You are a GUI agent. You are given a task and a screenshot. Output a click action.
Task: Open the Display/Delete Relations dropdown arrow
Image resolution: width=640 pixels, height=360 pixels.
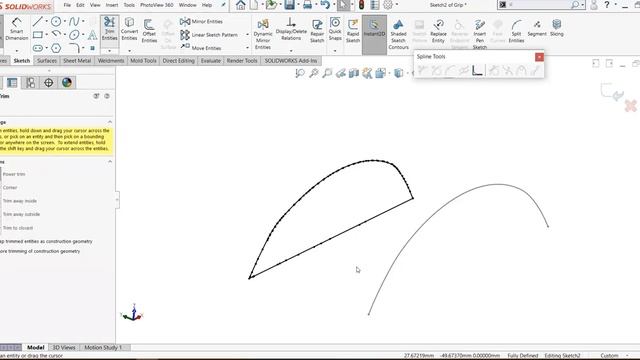tap(291, 51)
